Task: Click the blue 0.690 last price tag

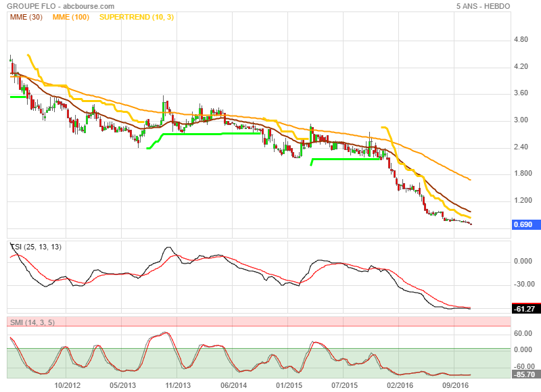Action: pos(526,224)
